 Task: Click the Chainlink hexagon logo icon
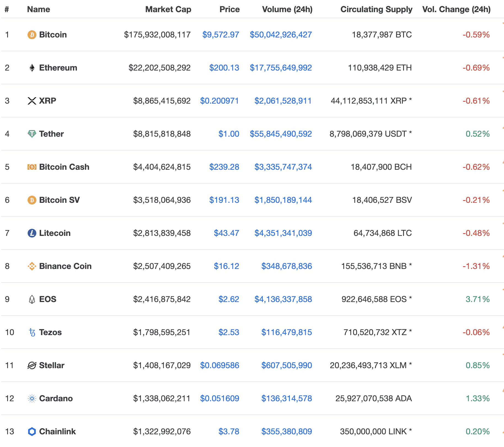click(x=32, y=432)
